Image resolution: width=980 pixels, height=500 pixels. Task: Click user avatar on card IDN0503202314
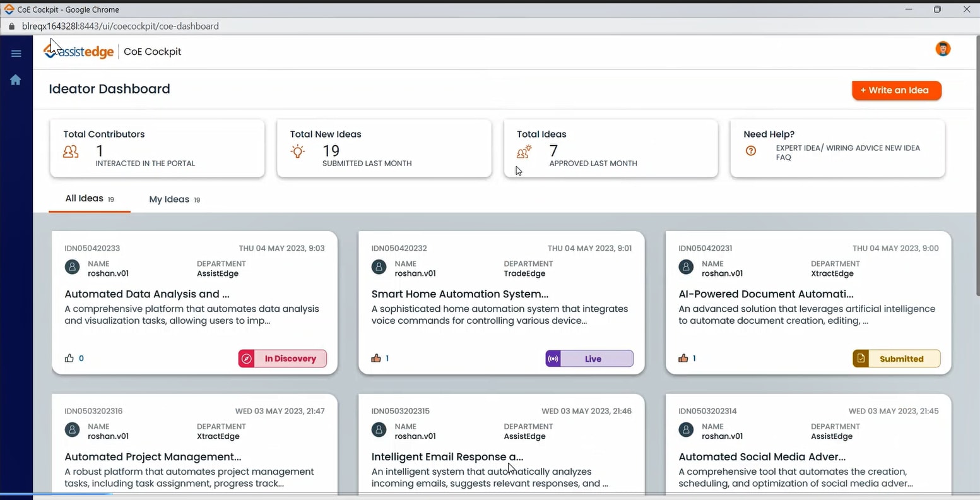click(686, 430)
